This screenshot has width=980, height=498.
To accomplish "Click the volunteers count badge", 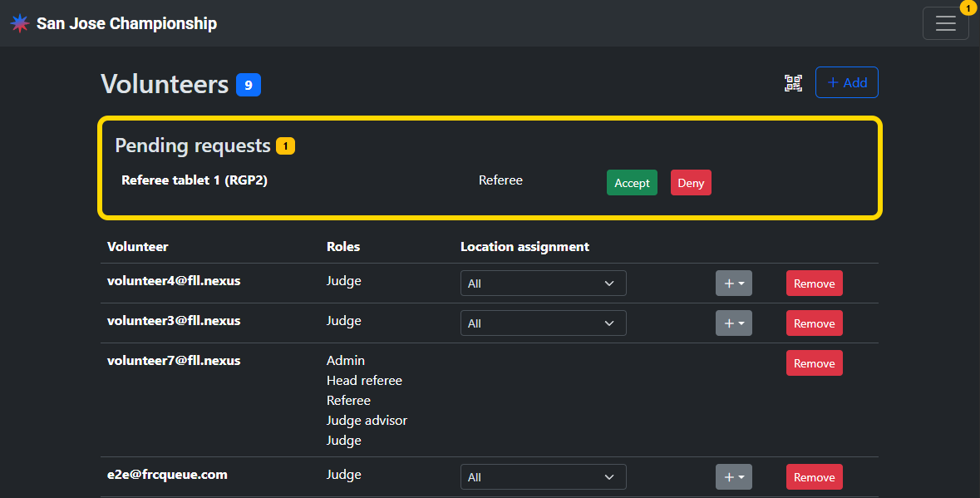I will 249,85.
